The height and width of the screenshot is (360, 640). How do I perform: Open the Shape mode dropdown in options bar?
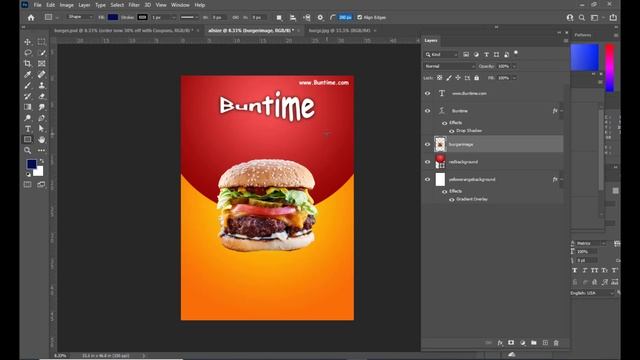(80, 17)
